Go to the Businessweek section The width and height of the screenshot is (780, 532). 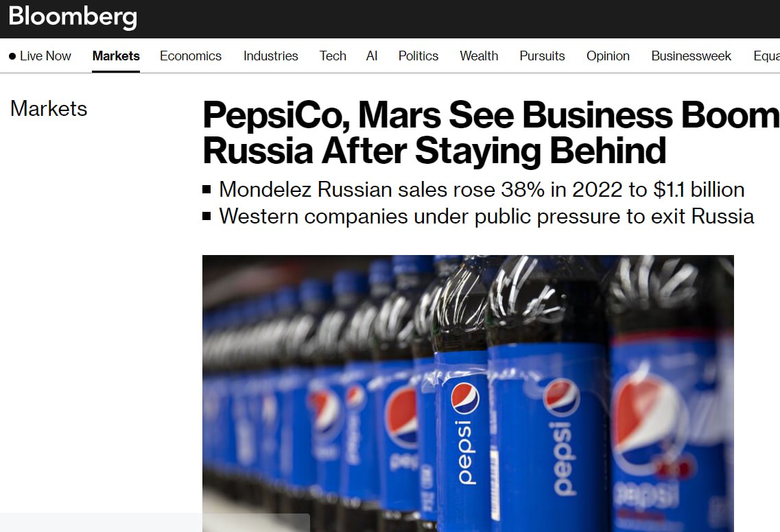point(692,56)
